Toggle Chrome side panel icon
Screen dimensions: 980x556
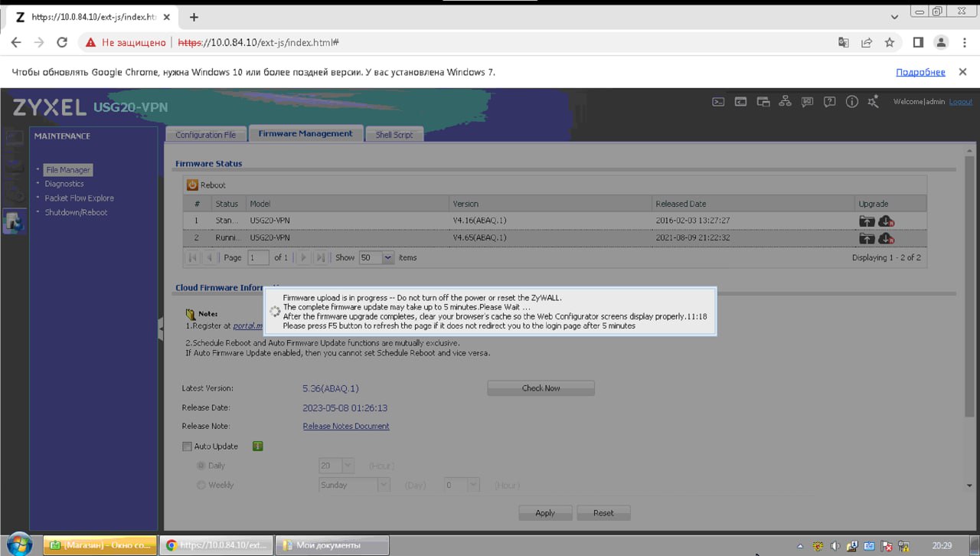click(x=918, y=43)
